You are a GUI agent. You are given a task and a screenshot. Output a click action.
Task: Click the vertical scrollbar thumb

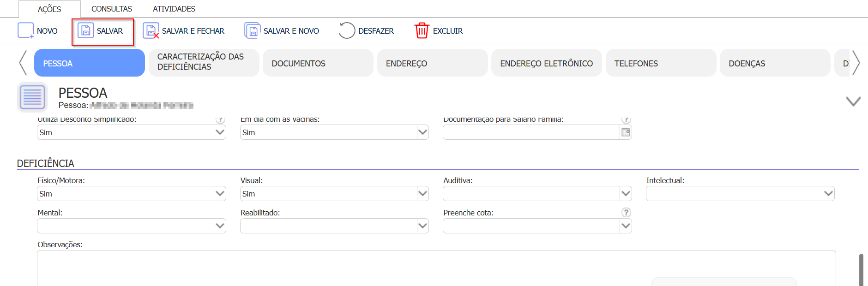(861, 270)
